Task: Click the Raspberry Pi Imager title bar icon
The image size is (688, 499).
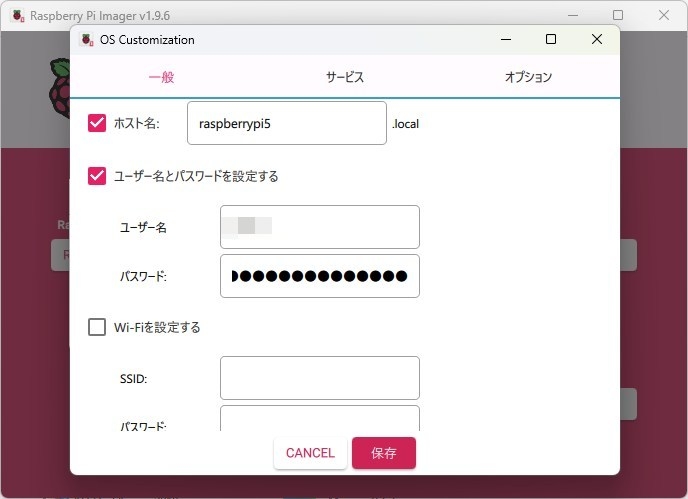Action: pyautogui.click(x=17, y=16)
